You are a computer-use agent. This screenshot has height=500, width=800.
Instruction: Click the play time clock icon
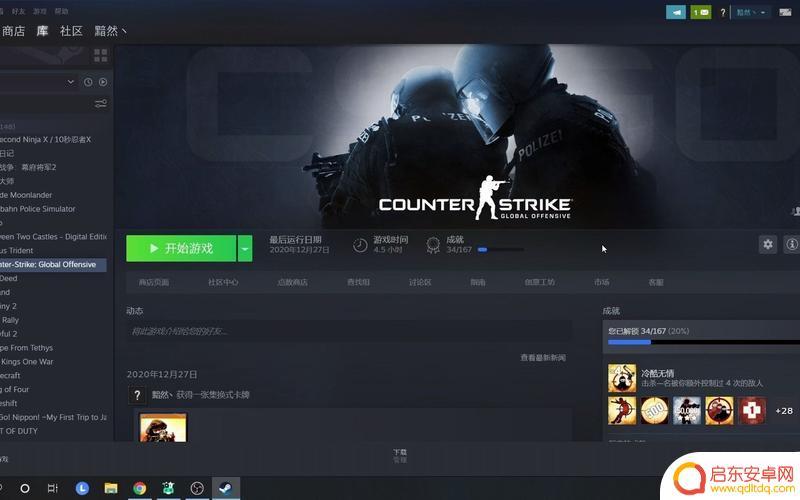tap(360, 245)
